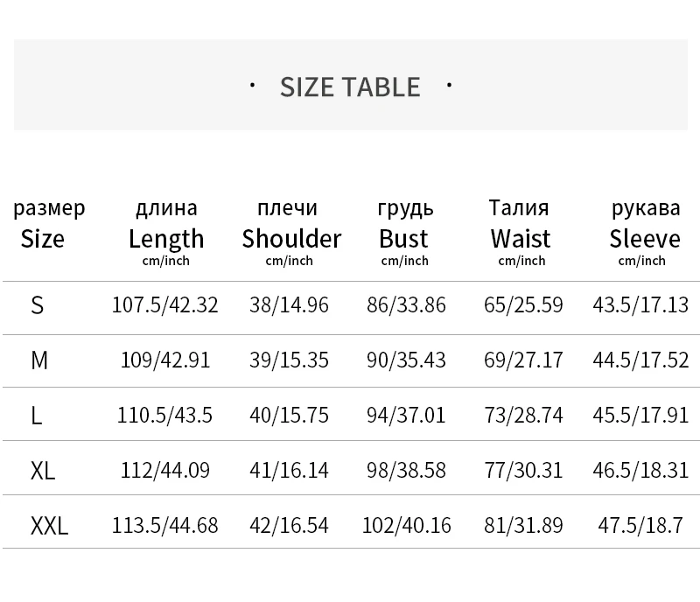Click length value 107.5/42.32

coord(164,305)
